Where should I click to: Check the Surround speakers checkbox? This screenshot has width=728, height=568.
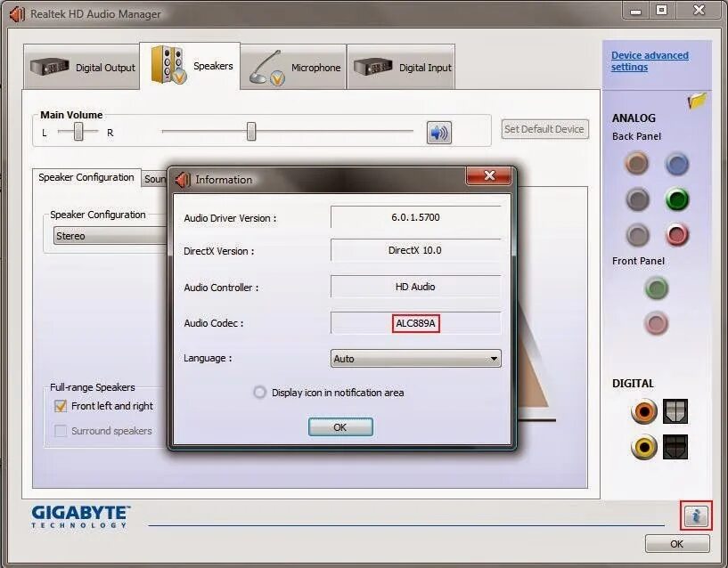(61, 431)
